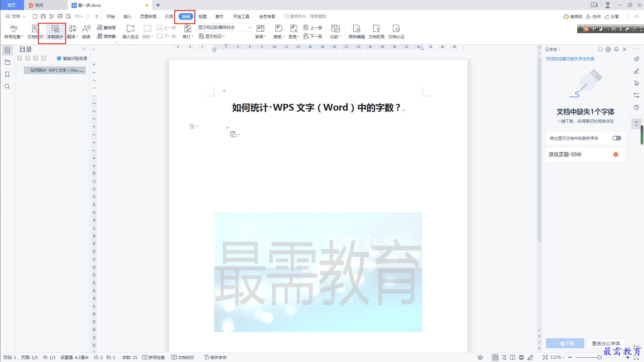Save document via quick access save icon
Viewport: 644px width, 362px height.
[x=43, y=16]
